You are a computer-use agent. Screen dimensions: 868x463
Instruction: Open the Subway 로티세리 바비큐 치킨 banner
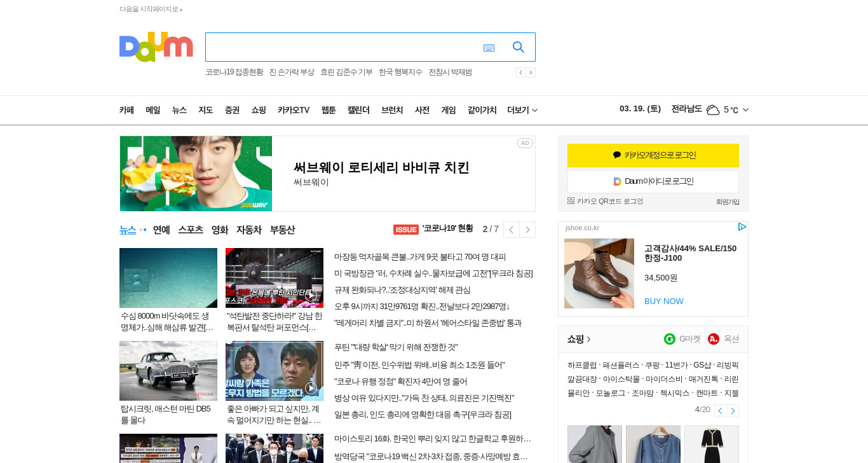coord(327,174)
